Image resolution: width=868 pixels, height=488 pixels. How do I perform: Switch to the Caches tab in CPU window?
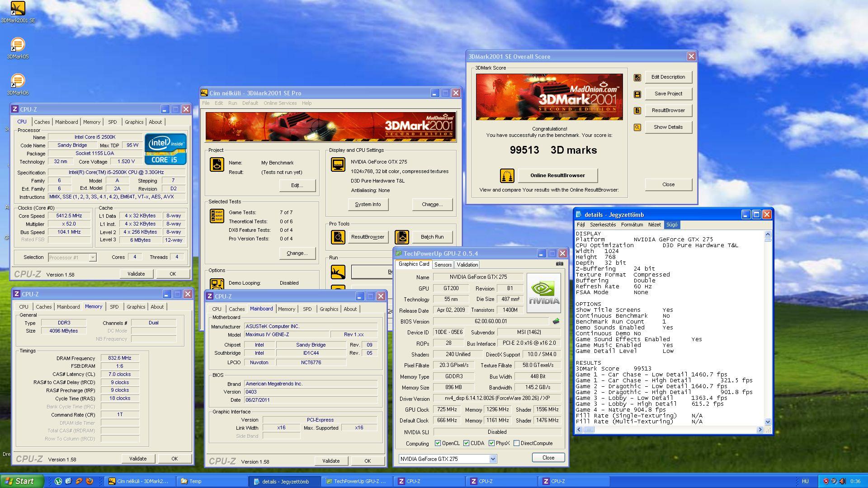click(42, 122)
